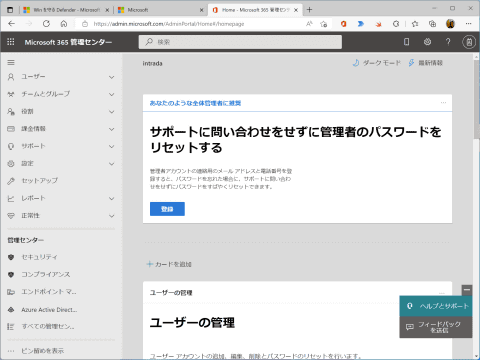The width and height of the screenshot is (480, 360).
Task: Click the セキュリティ shield icon
Action: pos(11,257)
